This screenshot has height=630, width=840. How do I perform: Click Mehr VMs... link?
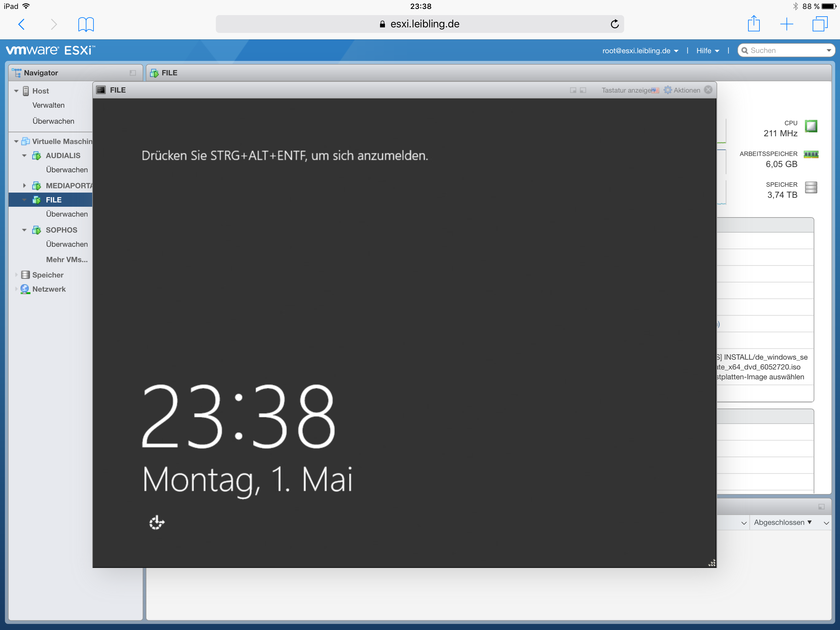[x=67, y=260]
